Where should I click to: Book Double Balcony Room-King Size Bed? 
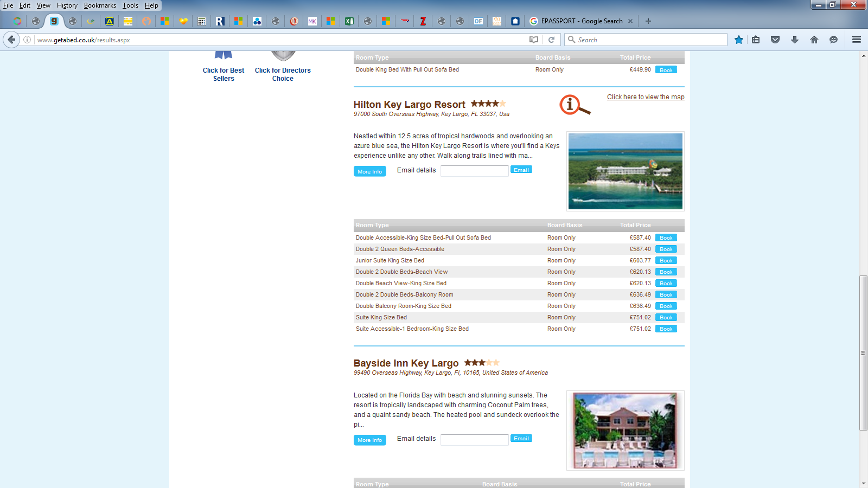(x=666, y=306)
